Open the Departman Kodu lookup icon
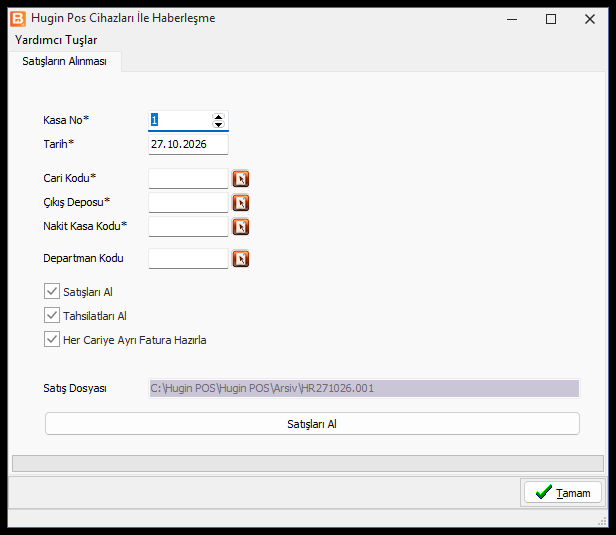The height and width of the screenshot is (535, 616). pyautogui.click(x=241, y=259)
